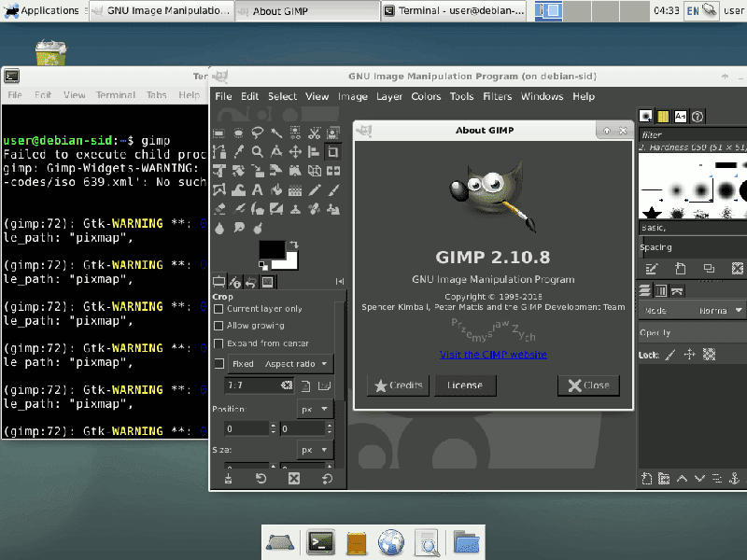Activate the Move tool
Viewport: 747px width, 560px height.
tap(294, 150)
